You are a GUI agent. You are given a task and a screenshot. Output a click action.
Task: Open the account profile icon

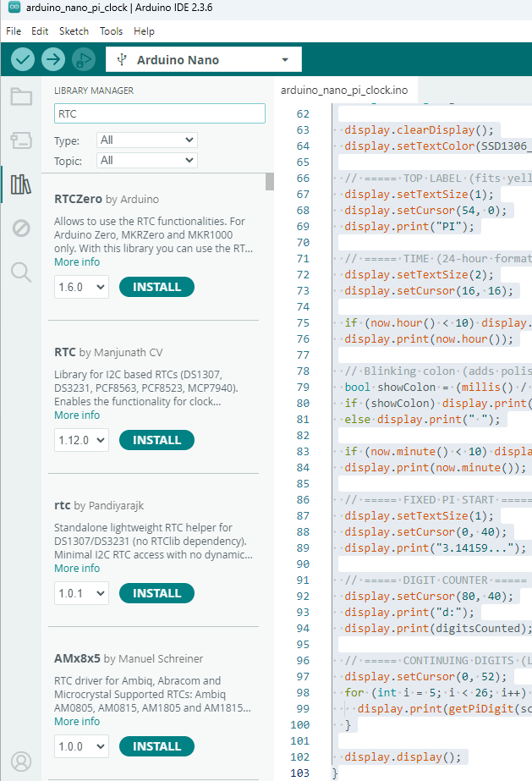tap(21, 761)
